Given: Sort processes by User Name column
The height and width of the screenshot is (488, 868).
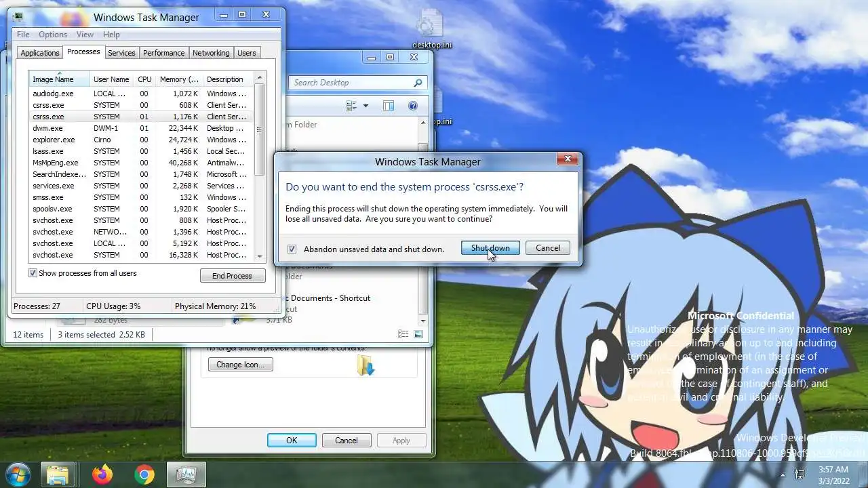Looking at the screenshot, I should 111,79.
